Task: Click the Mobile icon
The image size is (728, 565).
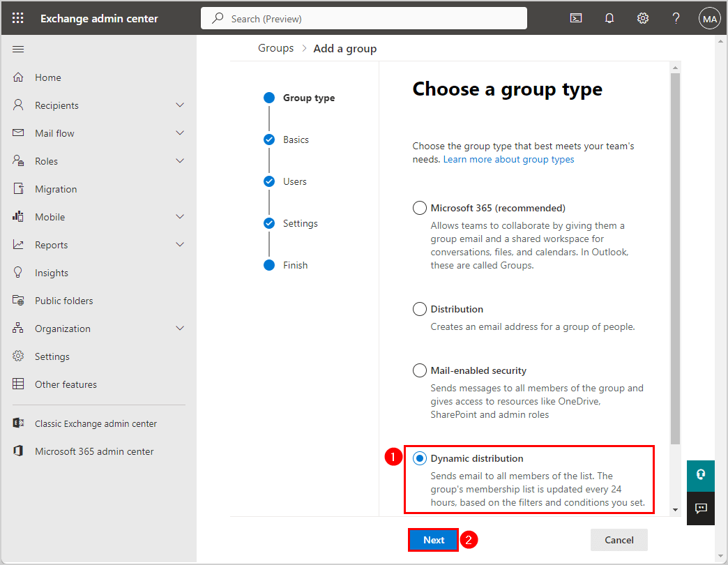Action: click(18, 216)
